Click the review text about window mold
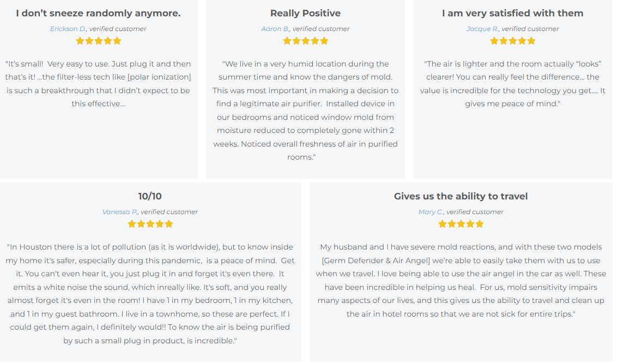The image size is (617, 364). (305, 110)
